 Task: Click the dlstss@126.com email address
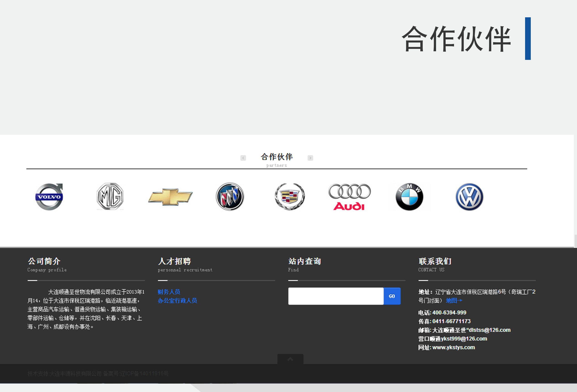click(489, 330)
